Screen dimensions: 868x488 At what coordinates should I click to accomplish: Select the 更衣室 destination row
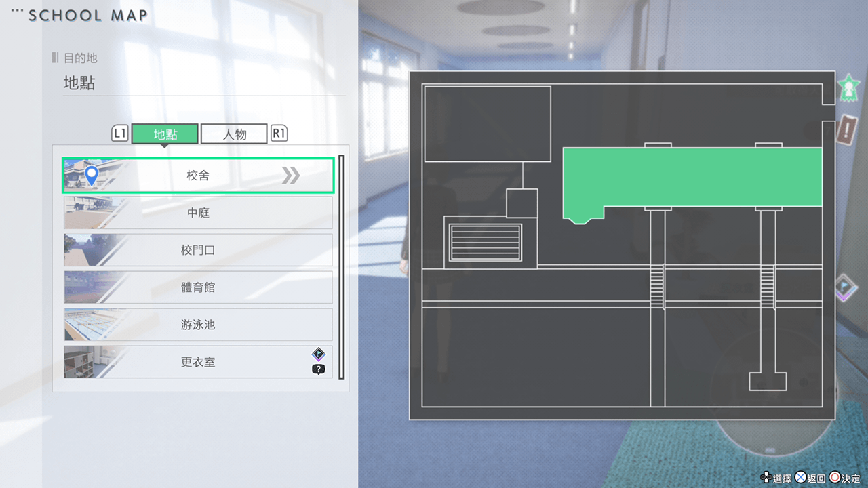[198, 362]
